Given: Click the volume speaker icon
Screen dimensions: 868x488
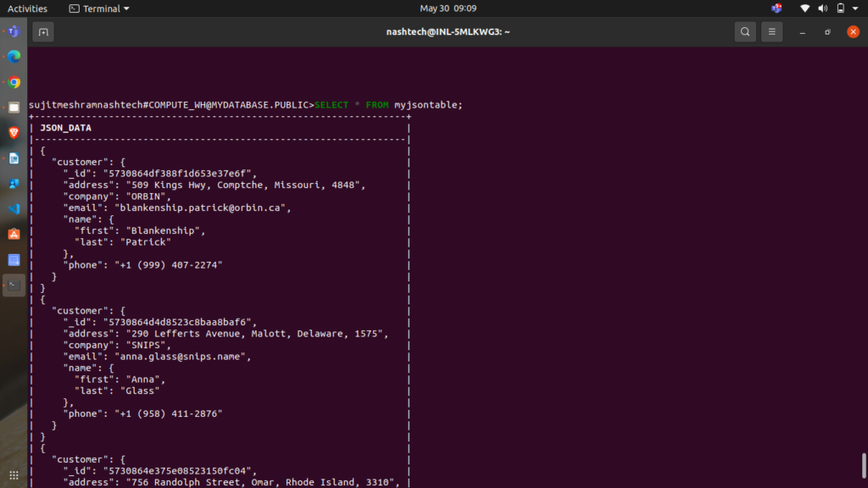Looking at the screenshot, I should point(822,8).
